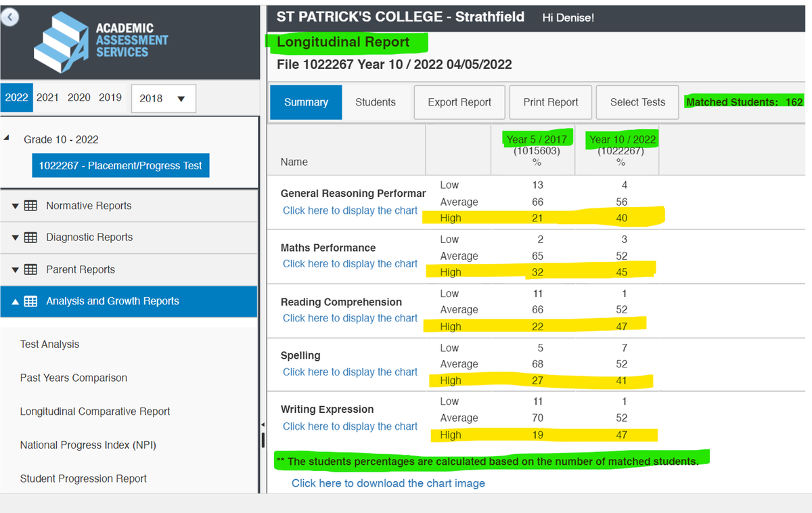Open the National Progress Index (NPI) report
This screenshot has height=513, width=812.
(x=88, y=445)
